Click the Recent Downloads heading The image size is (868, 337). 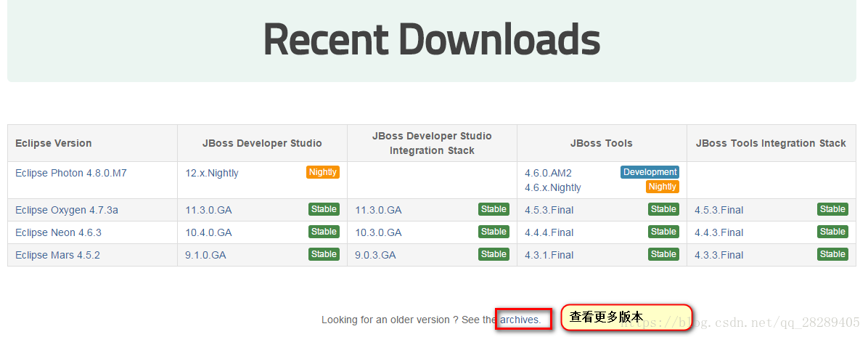click(432, 40)
